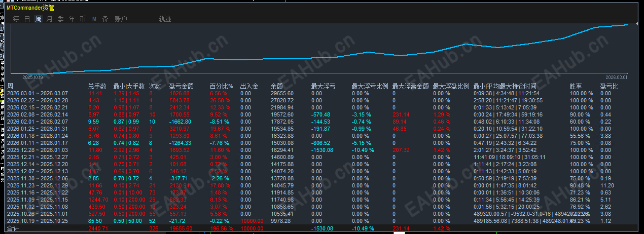This screenshot has width=644, height=234.
Task: Open the 币 symbol tab
Action: pyautogui.click(x=83, y=19)
